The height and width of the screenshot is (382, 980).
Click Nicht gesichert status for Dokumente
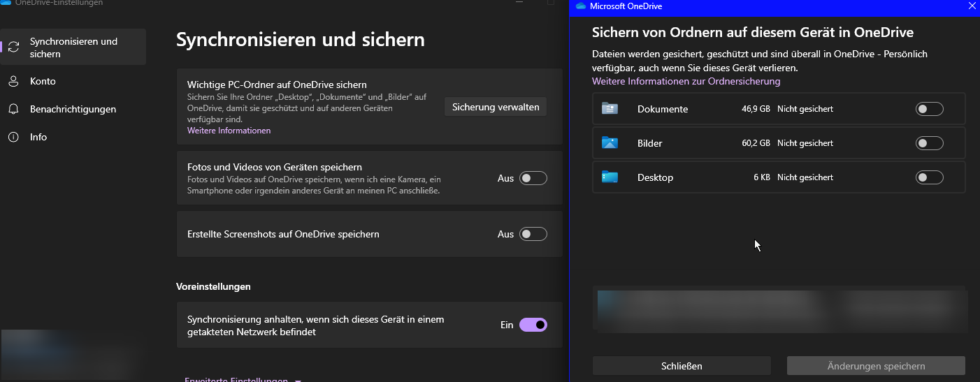point(805,109)
